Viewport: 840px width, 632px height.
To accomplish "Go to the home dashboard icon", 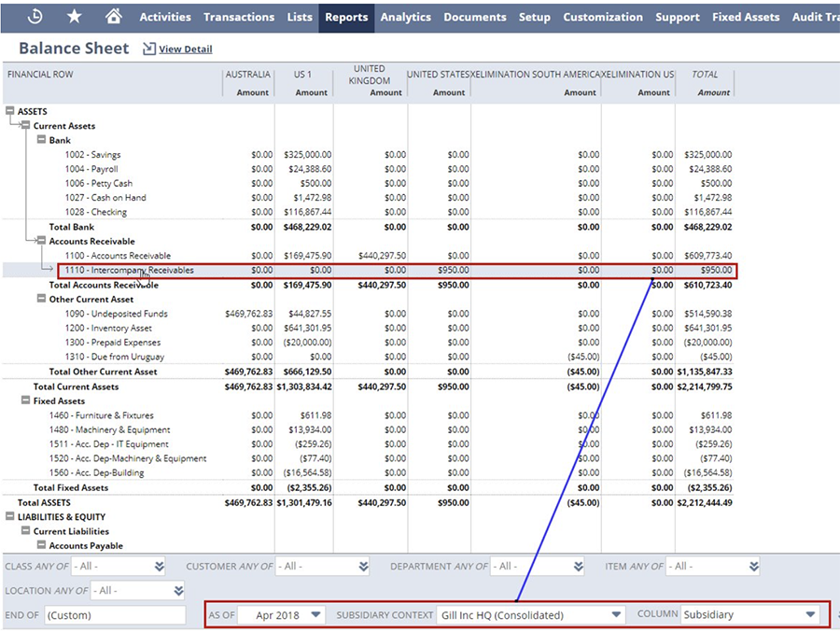I will (x=114, y=16).
